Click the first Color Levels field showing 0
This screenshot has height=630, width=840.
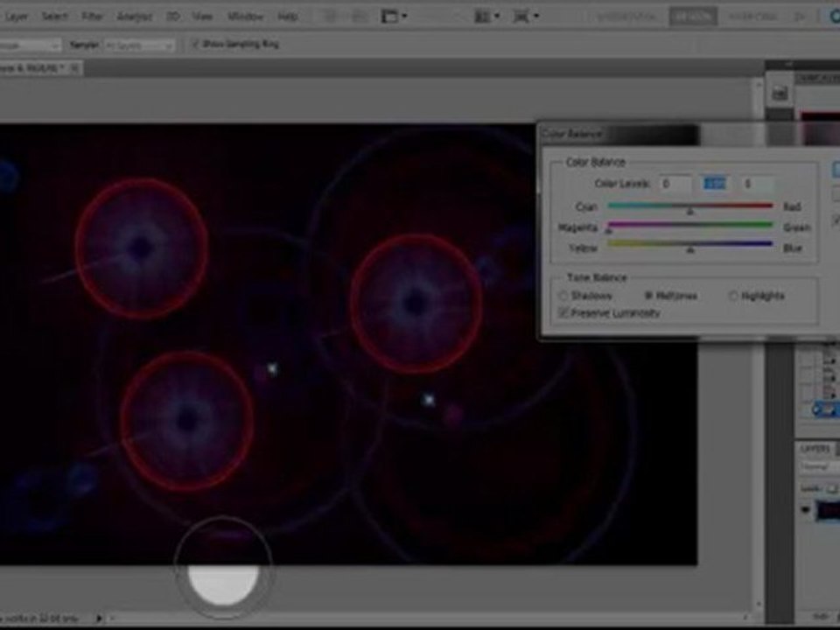(x=675, y=184)
